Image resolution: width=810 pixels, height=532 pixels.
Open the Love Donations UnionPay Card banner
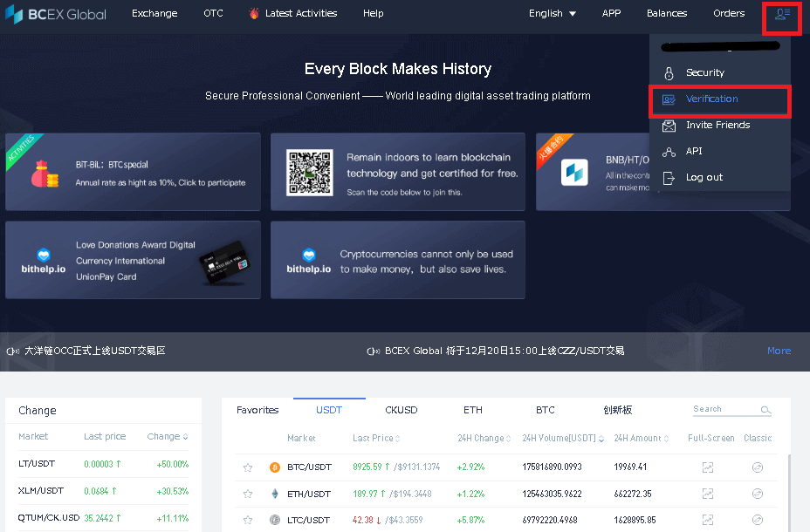coord(133,260)
